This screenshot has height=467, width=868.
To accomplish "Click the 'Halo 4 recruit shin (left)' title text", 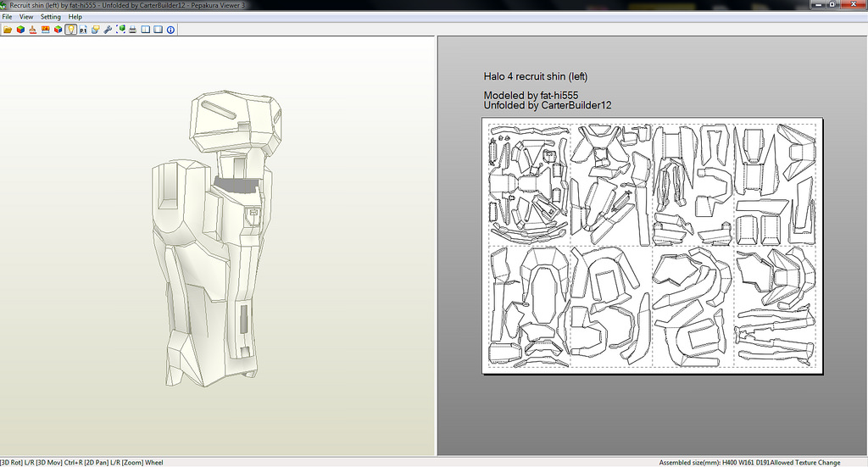I will pyautogui.click(x=536, y=76).
